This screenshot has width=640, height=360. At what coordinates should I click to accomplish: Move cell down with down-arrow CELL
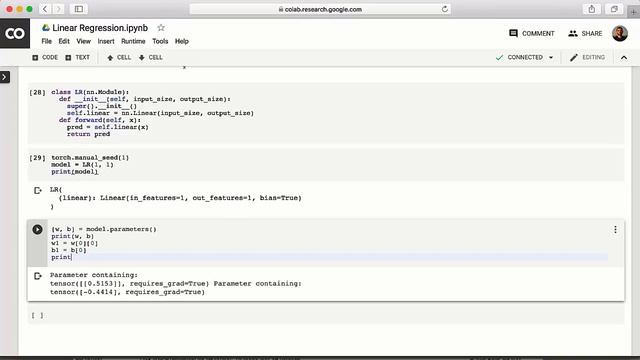tap(150, 58)
